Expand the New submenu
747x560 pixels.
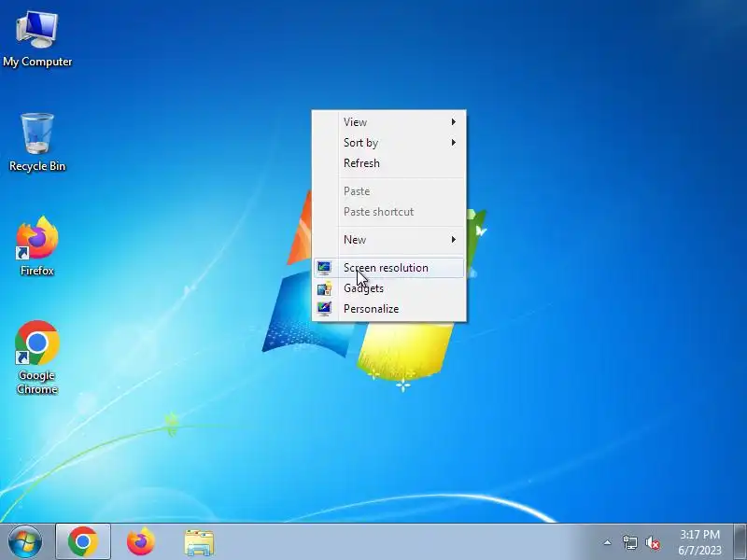(388, 240)
